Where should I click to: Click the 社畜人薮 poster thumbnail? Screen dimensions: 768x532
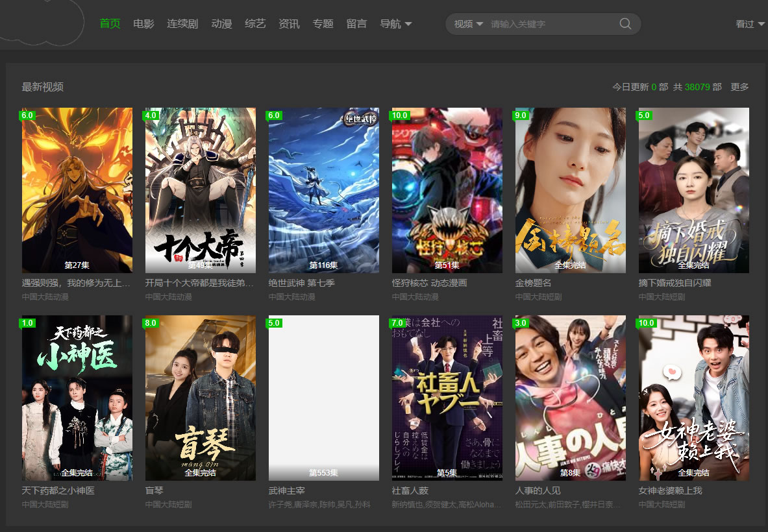click(x=447, y=398)
